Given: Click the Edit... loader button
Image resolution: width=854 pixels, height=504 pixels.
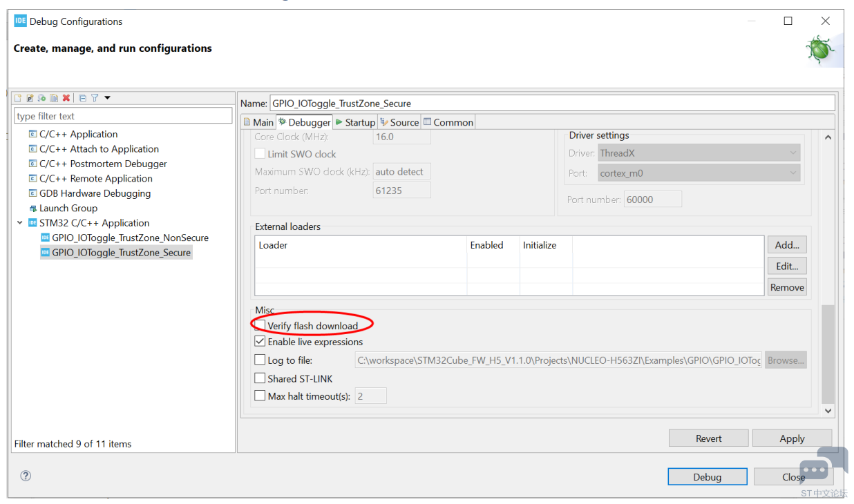Looking at the screenshot, I should pyautogui.click(x=787, y=266).
